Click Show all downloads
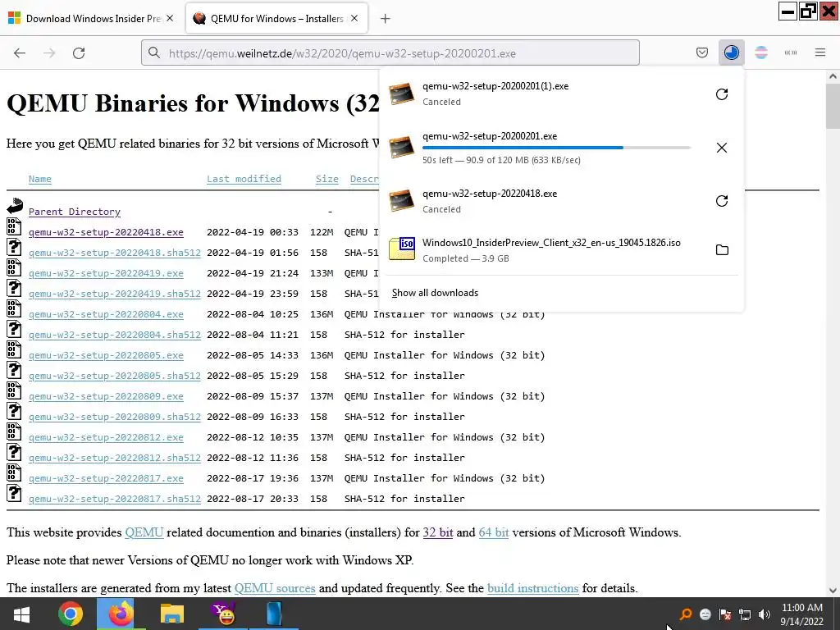The height and width of the screenshot is (630, 840). pos(435,293)
